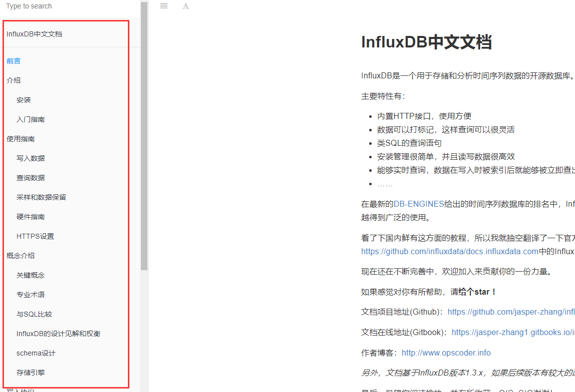The width and height of the screenshot is (575, 392).
Task: Click the bullet text 类SQL的查询语句
Action: click(x=409, y=143)
